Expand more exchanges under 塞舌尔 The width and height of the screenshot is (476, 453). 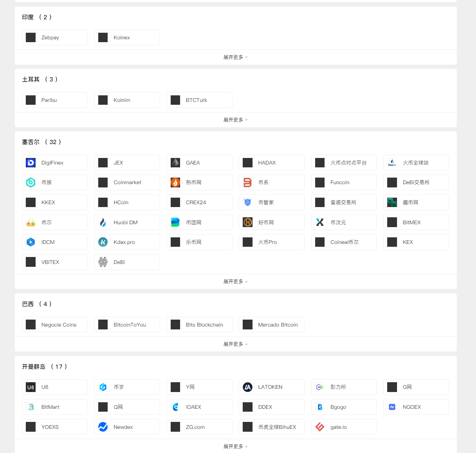click(236, 282)
